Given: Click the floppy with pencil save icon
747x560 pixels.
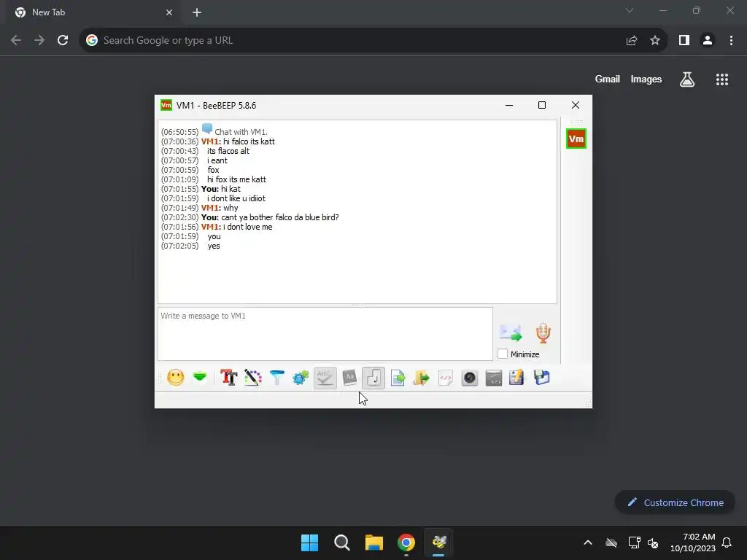Looking at the screenshot, I should 517,378.
